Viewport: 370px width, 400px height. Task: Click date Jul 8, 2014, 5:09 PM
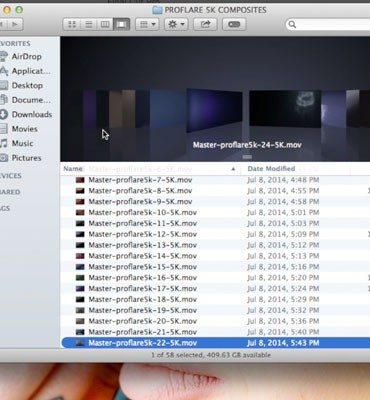pos(283,234)
